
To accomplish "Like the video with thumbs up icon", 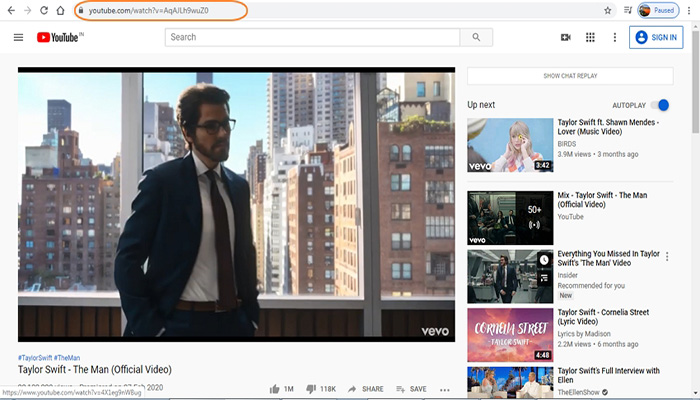I will pos(275,389).
